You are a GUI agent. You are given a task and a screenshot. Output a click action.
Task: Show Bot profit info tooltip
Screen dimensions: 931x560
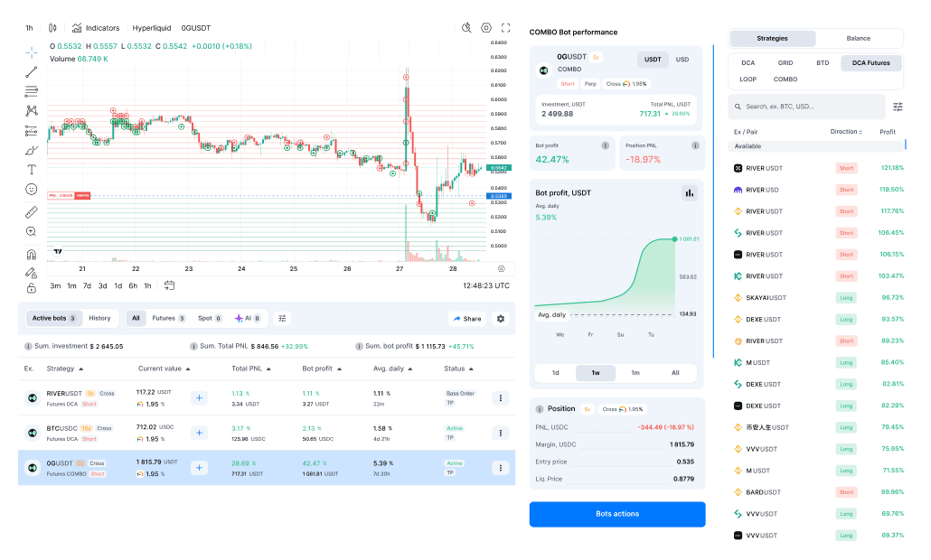(605, 145)
